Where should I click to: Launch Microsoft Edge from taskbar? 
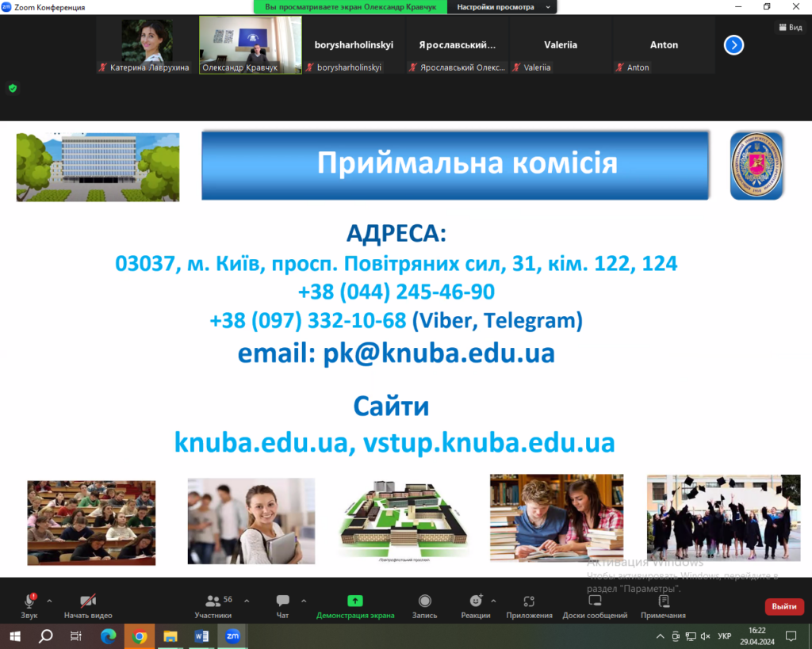[108, 636]
